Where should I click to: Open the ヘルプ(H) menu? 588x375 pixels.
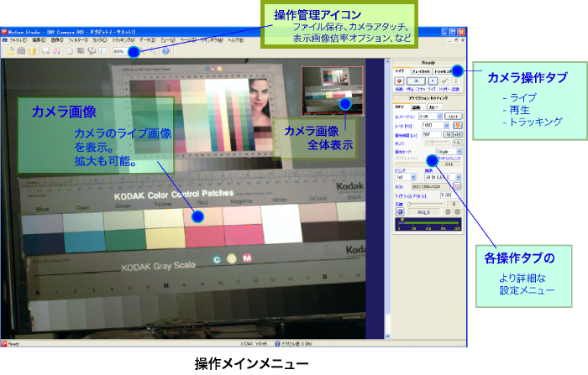[235, 40]
